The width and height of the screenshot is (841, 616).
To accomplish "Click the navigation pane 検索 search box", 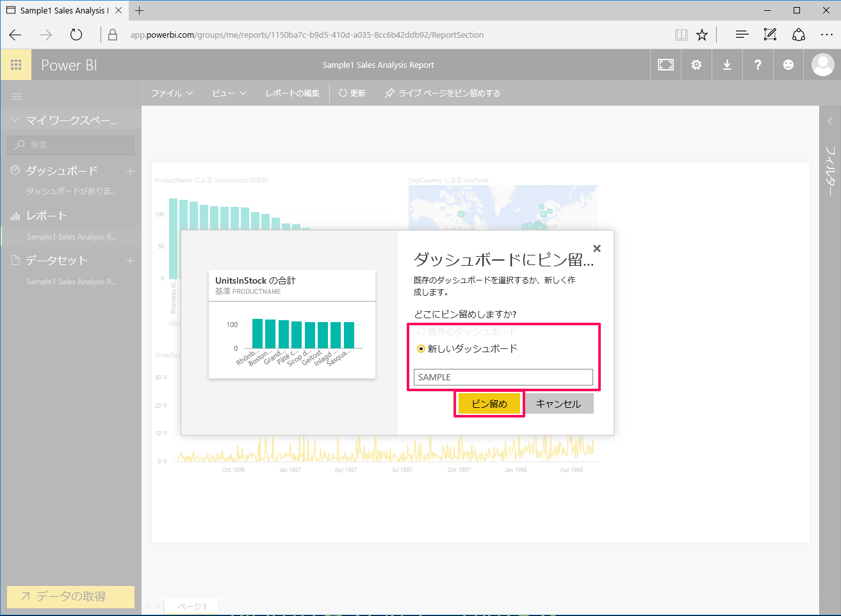I will click(x=70, y=145).
